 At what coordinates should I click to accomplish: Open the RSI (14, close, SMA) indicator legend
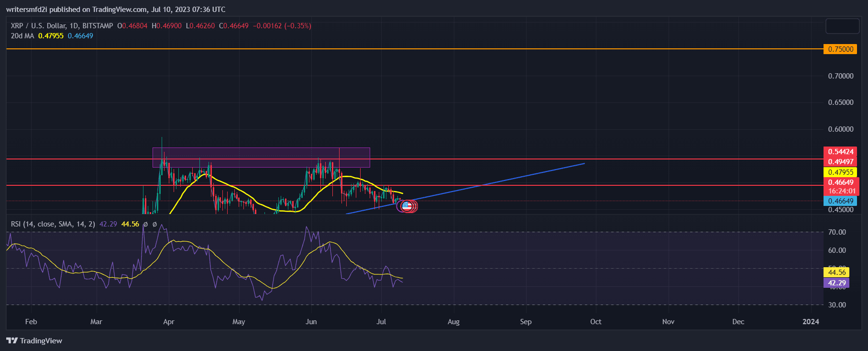[53, 224]
